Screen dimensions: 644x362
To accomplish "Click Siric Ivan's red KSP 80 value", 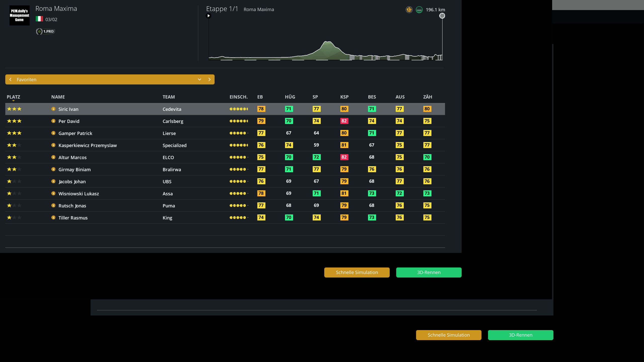I will pos(344,109).
